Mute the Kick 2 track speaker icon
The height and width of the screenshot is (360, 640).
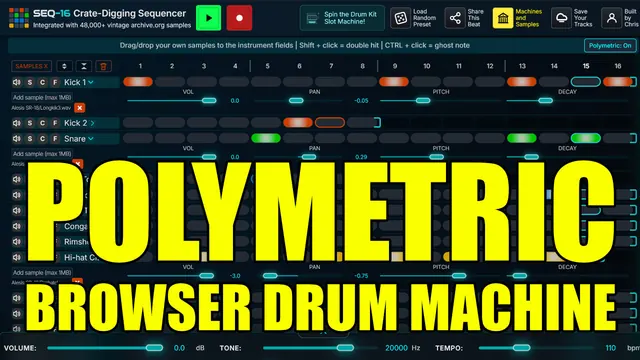(x=17, y=123)
